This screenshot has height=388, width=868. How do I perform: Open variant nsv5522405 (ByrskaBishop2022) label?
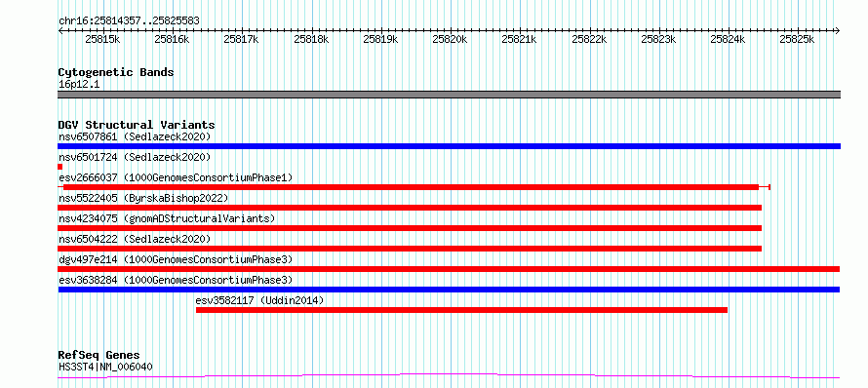point(143,198)
